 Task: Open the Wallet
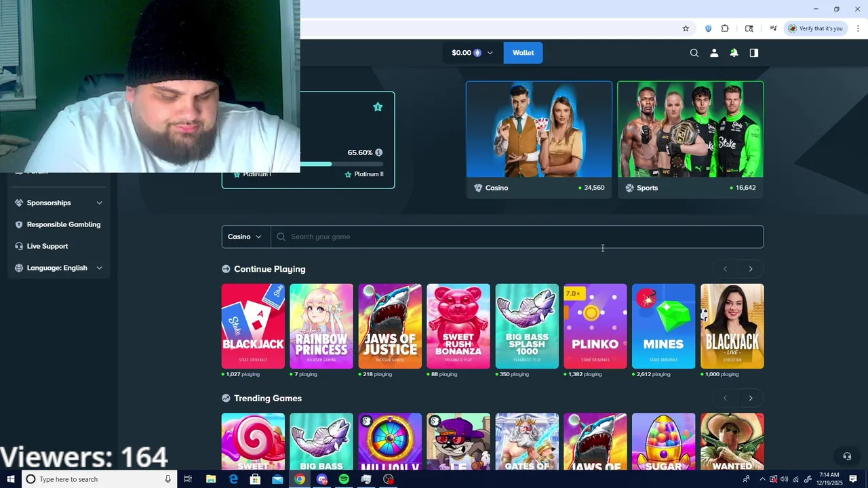[523, 53]
